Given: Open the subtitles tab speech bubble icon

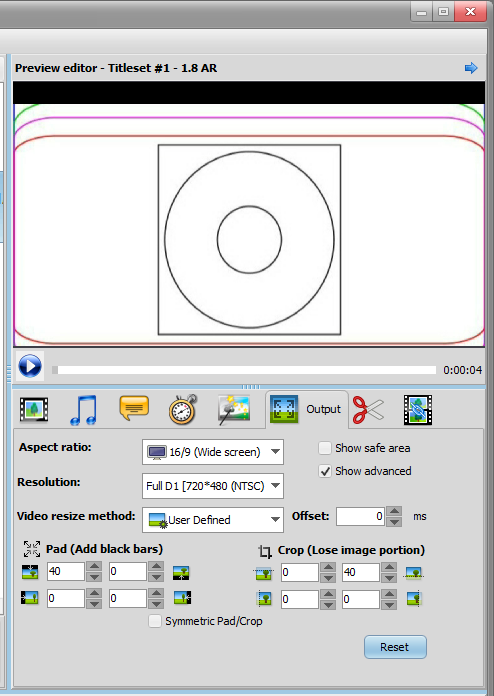Looking at the screenshot, I should (x=134, y=408).
